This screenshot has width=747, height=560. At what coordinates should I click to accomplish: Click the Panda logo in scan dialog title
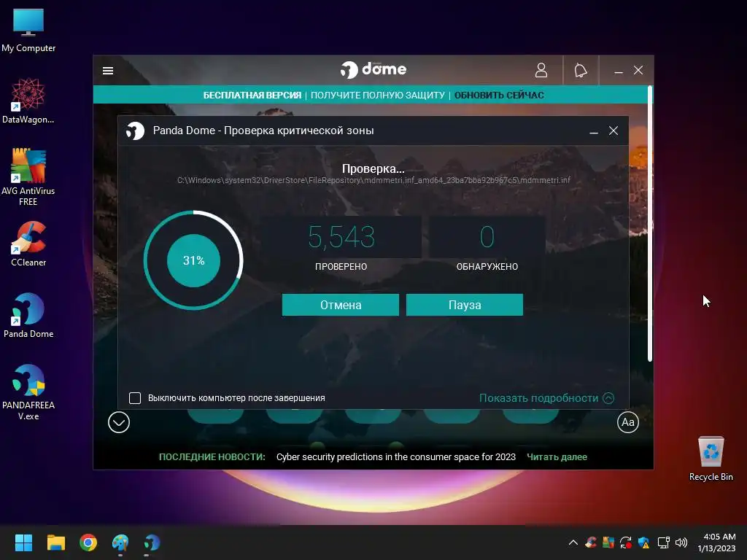tap(135, 131)
